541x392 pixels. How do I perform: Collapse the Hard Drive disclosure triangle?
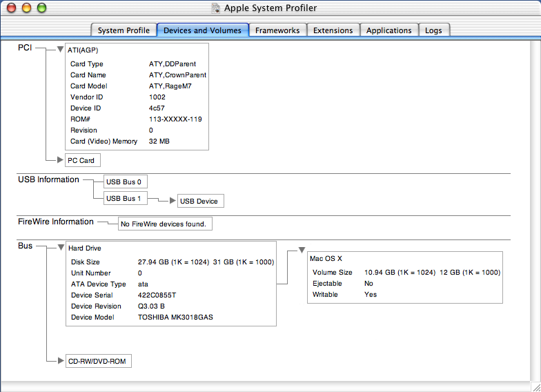(x=61, y=247)
